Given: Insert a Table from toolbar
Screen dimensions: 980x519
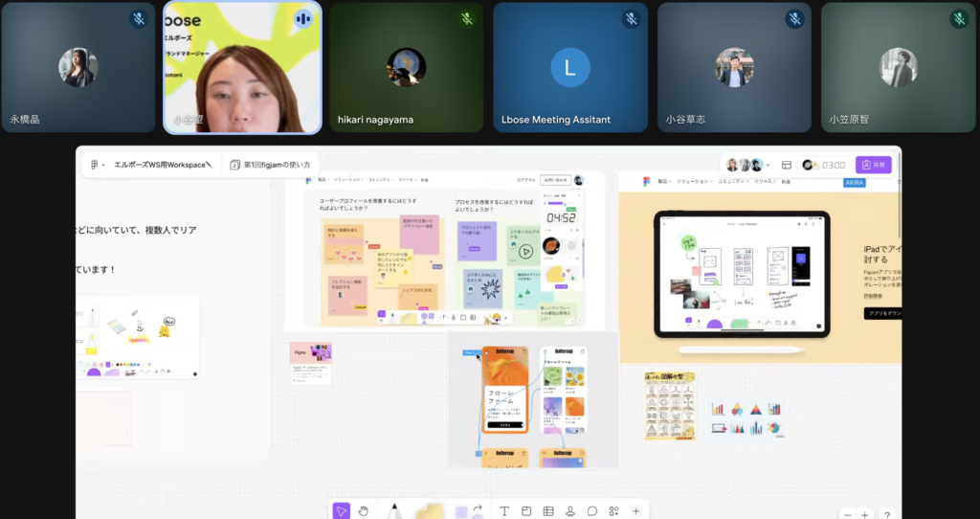Looking at the screenshot, I should 548,510.
